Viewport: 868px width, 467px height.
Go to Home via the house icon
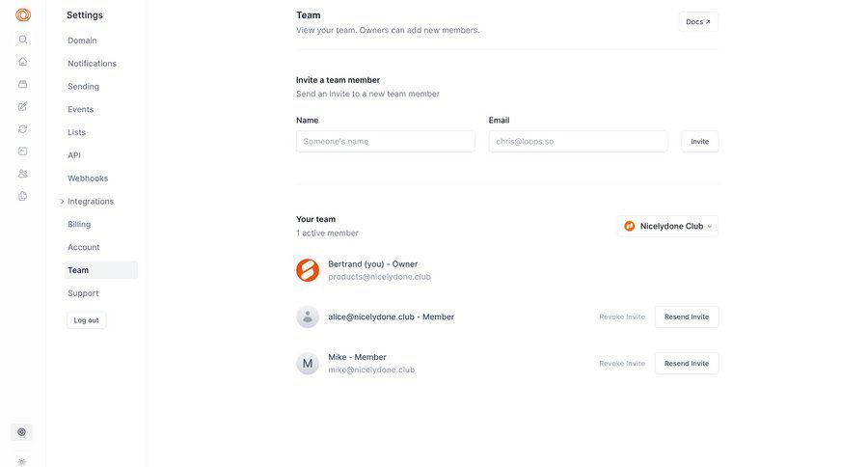23,62
